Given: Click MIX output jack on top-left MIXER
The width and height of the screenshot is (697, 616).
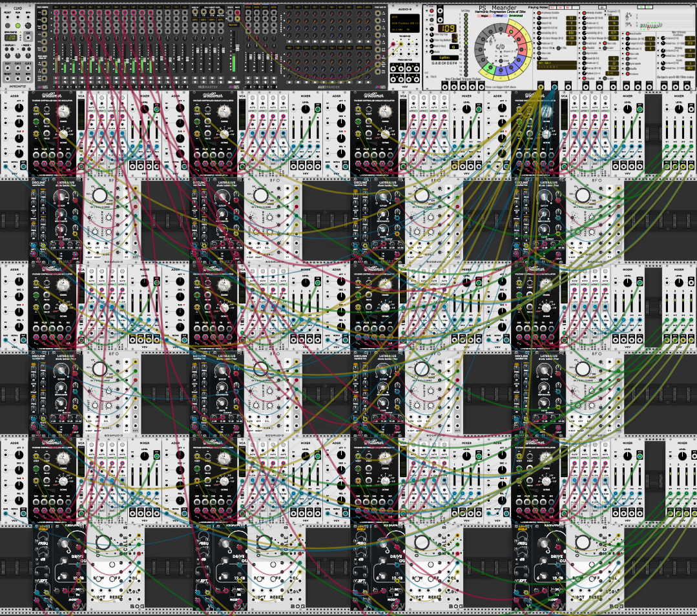Looking at the screenshot, I should pyautogui.click(x=156, y=109).
